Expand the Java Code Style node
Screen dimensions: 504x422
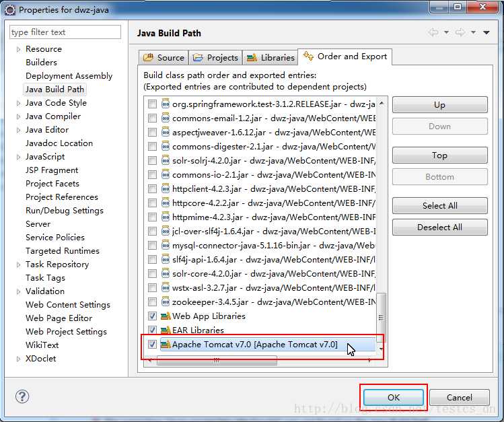18,103
